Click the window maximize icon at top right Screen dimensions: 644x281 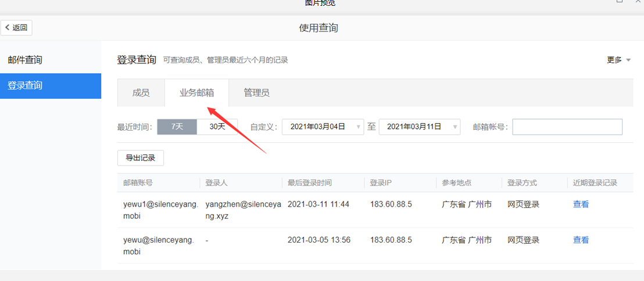coord(620,2)
